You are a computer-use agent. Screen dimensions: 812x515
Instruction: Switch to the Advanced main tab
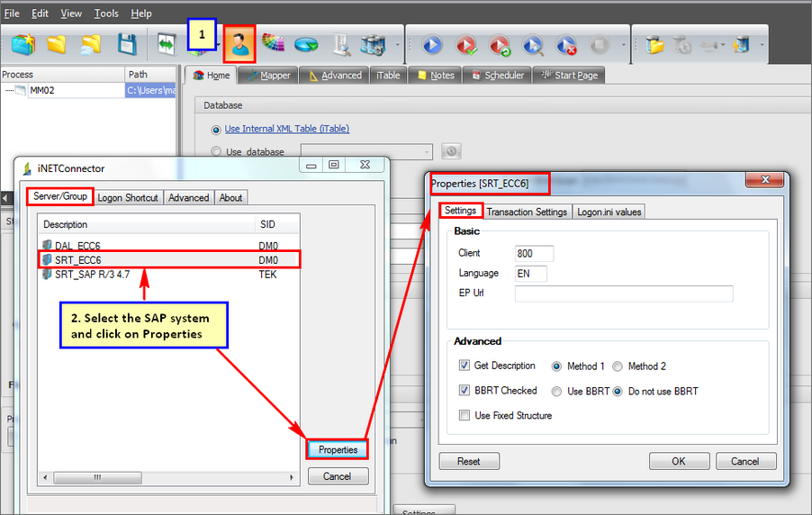(335, 75)
